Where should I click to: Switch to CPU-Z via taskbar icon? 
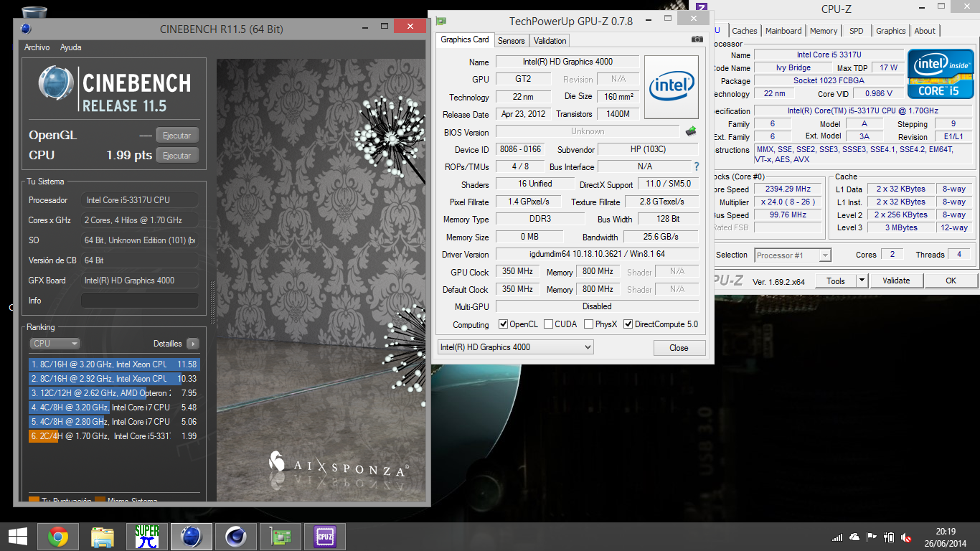[325, 537]
